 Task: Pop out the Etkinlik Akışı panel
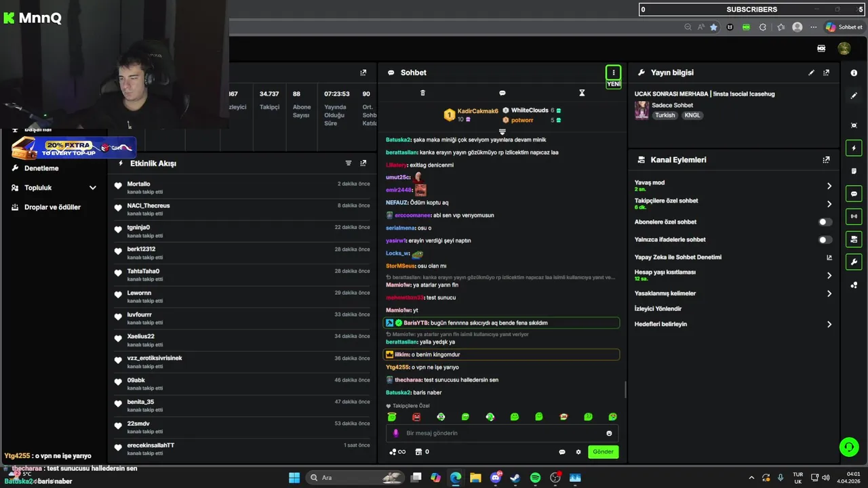tap(363, 163)
